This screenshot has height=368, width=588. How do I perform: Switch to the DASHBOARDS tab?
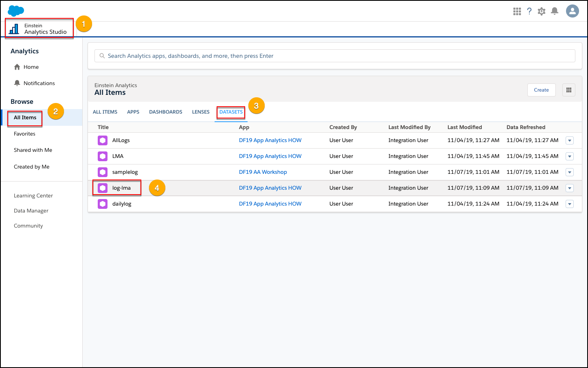click(x=166, y=112)
